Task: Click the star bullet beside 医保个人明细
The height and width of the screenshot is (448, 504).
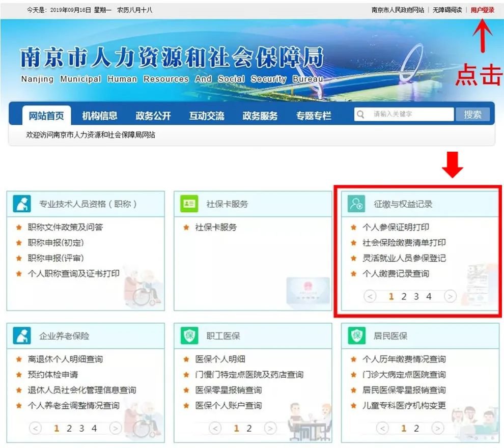Action: pos(186,359)
